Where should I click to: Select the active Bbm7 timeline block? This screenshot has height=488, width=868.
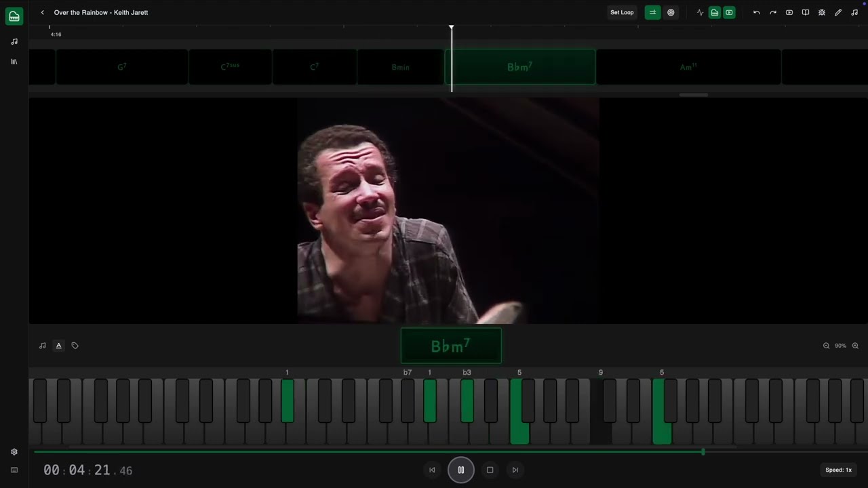coord(520,67)
